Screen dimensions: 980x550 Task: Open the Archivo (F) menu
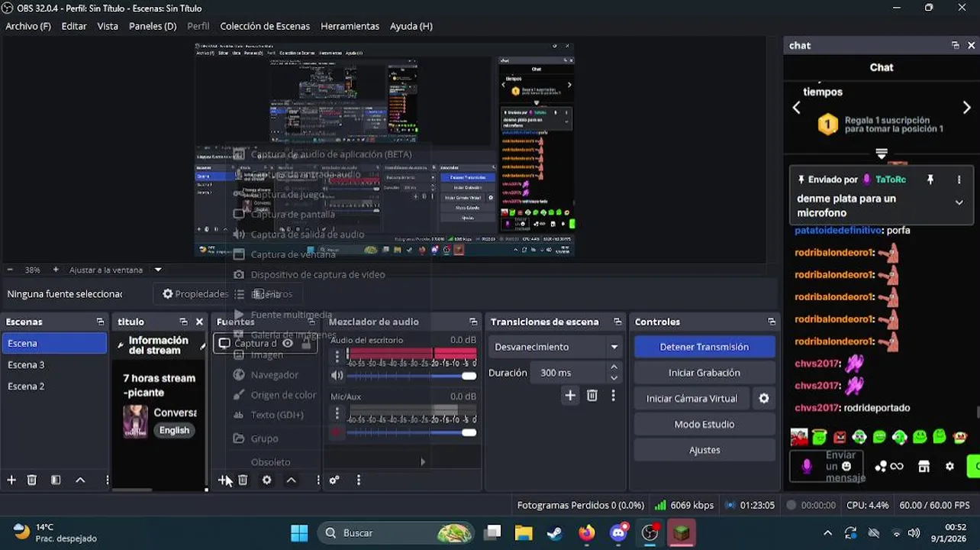click(x=28, y=26)
